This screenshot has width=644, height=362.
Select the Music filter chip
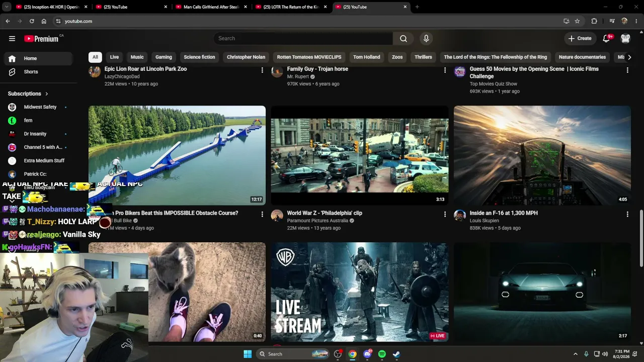[137, 57]
